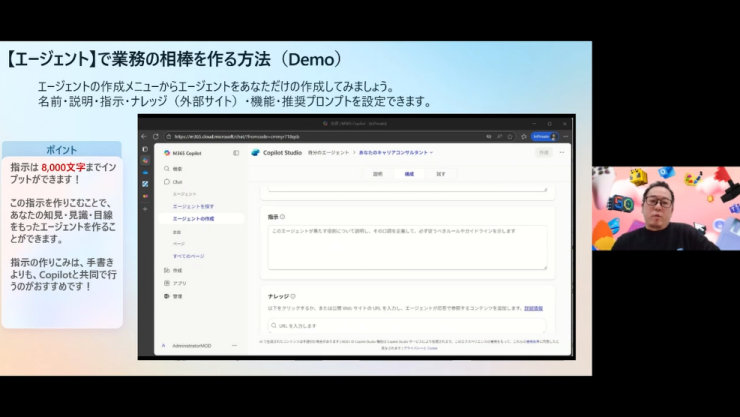Image resolution: width=740 pixels, height=417 pixels.
Task: Switch to the 説明 tab
Action: [x=378, y=174]
